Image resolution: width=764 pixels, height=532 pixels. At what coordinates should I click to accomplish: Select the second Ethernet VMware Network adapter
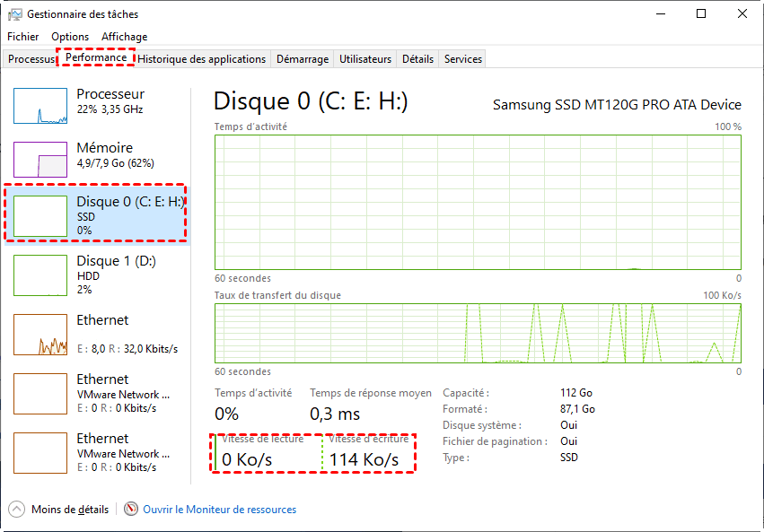point(97,393)
